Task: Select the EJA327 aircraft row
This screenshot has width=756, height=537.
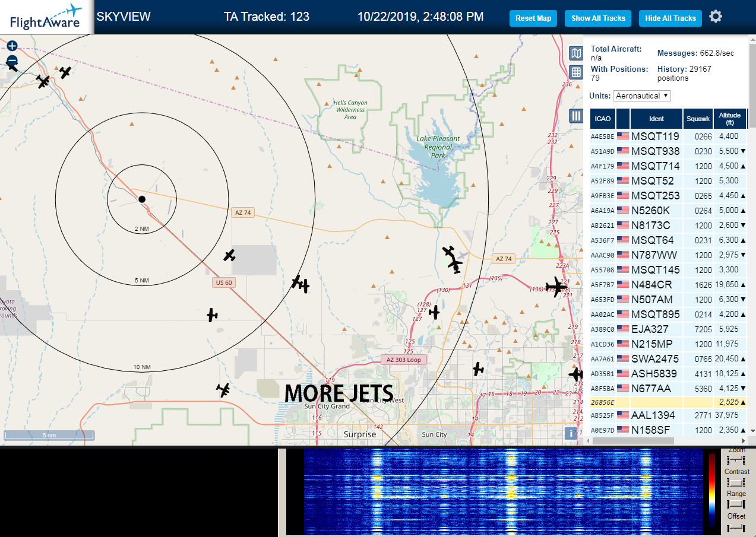Action: [x=668, y=329]
